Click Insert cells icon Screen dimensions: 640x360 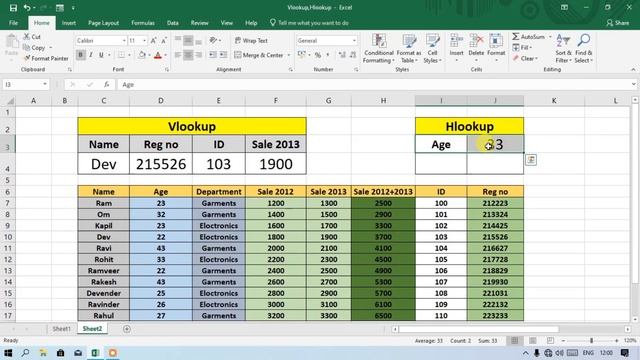(456, 41)
